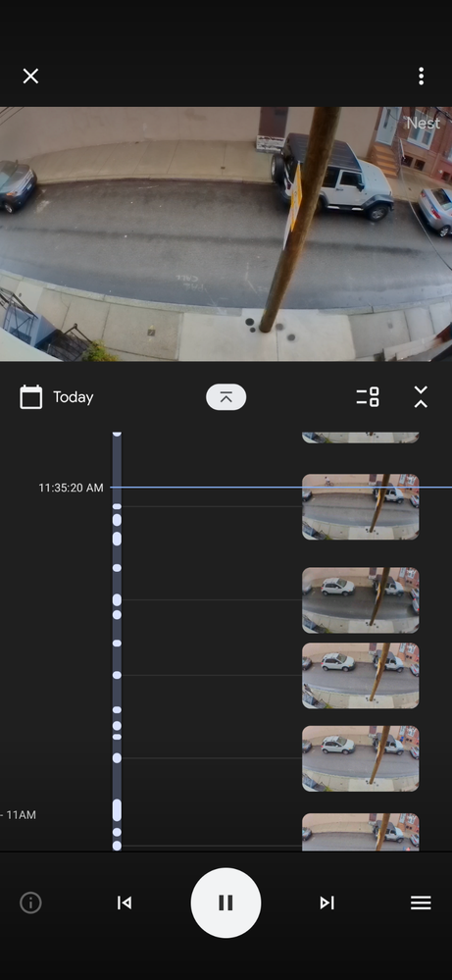The height and width of the screenshot is (980, 452).
Task: Open the calendar date picker icon
Action: 31,397
